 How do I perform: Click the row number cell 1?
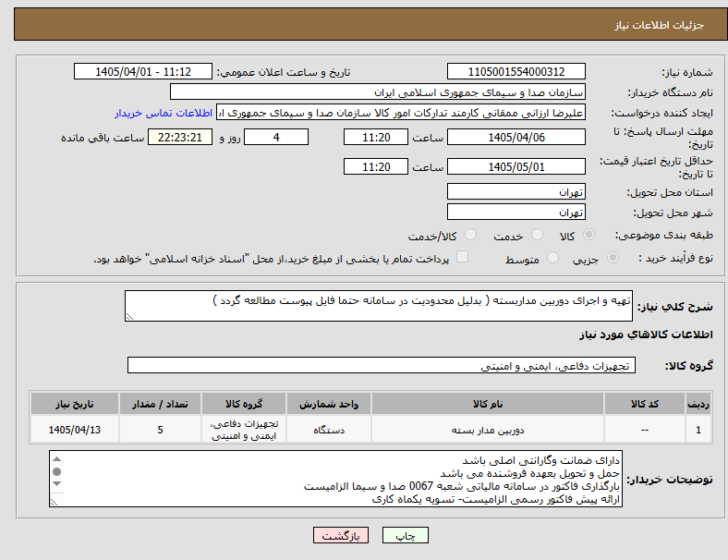[x=698, y=430]
